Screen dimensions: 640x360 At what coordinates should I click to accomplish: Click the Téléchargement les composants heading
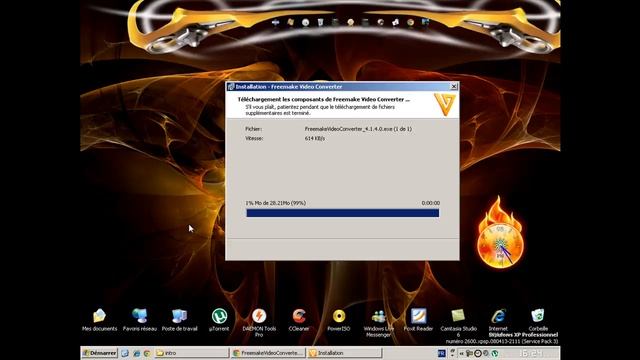click(324, 99)
